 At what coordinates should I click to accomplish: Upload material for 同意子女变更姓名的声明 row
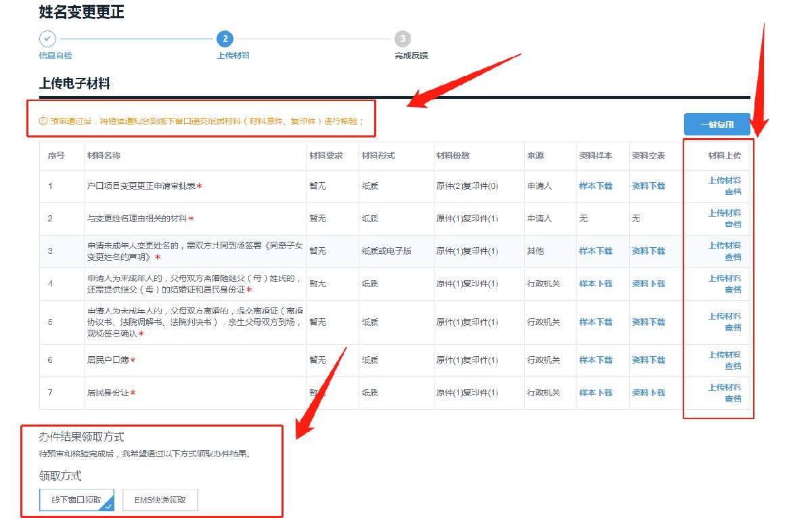tap(724, 246)
